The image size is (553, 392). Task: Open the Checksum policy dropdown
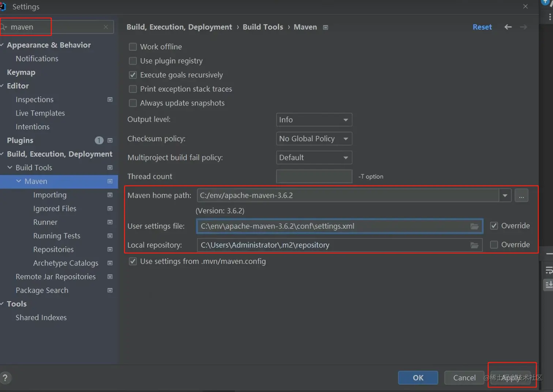[314, 139]
